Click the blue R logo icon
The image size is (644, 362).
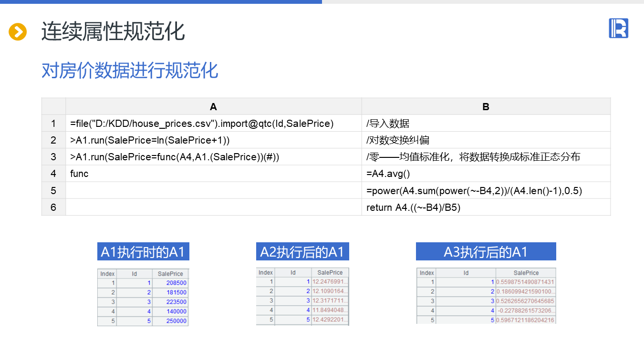coord(618,28)
